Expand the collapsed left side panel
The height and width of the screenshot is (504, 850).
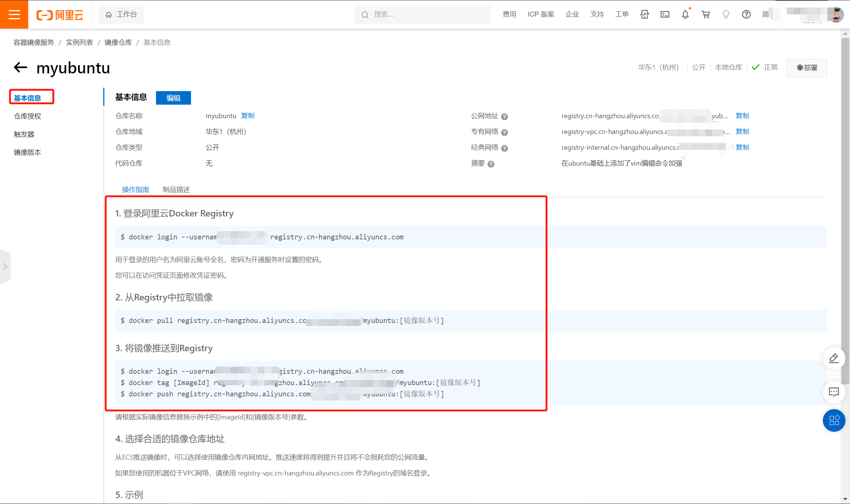pyautogui.click(x=5, y=266)
